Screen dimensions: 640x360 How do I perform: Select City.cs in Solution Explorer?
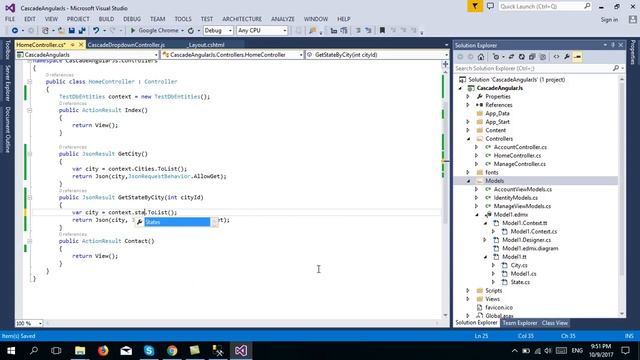tap(519, 265)
